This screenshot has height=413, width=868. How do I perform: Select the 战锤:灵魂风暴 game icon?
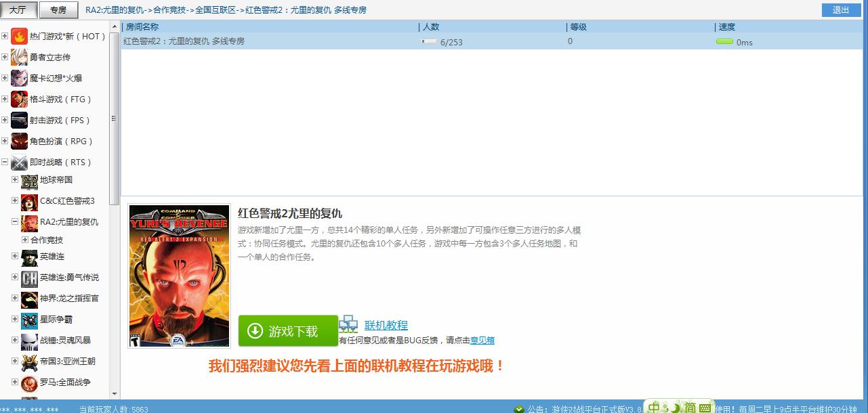[x=29, y=341]
